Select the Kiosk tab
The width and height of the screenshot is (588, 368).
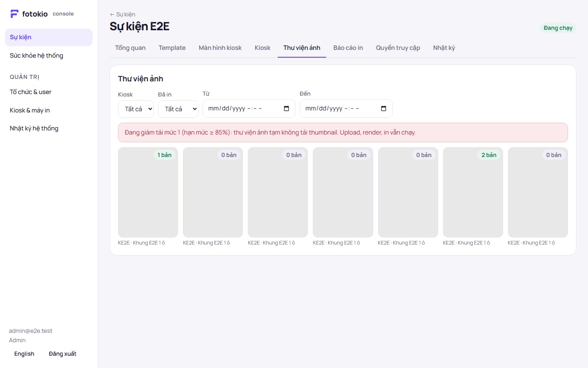point(263,48)
